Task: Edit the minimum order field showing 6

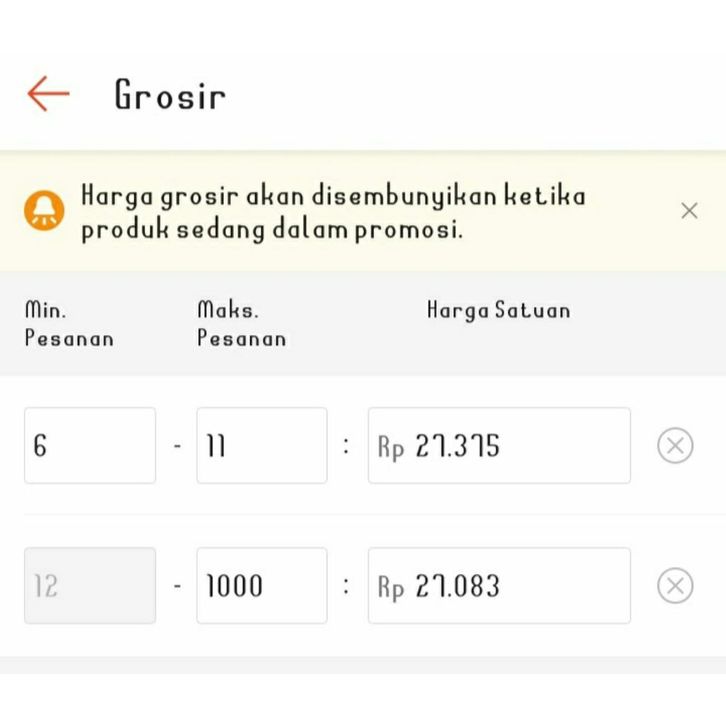Action: tap(90, 446)
